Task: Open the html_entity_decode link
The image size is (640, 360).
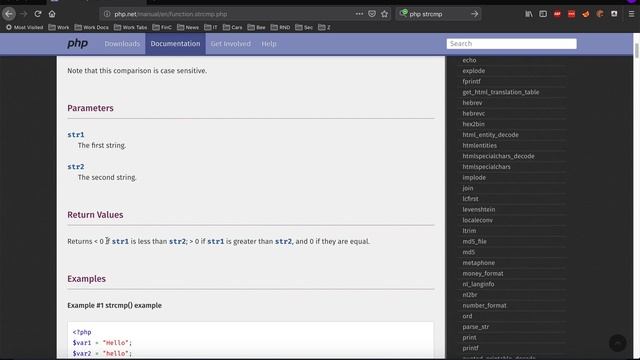Action: pos(491,135)
